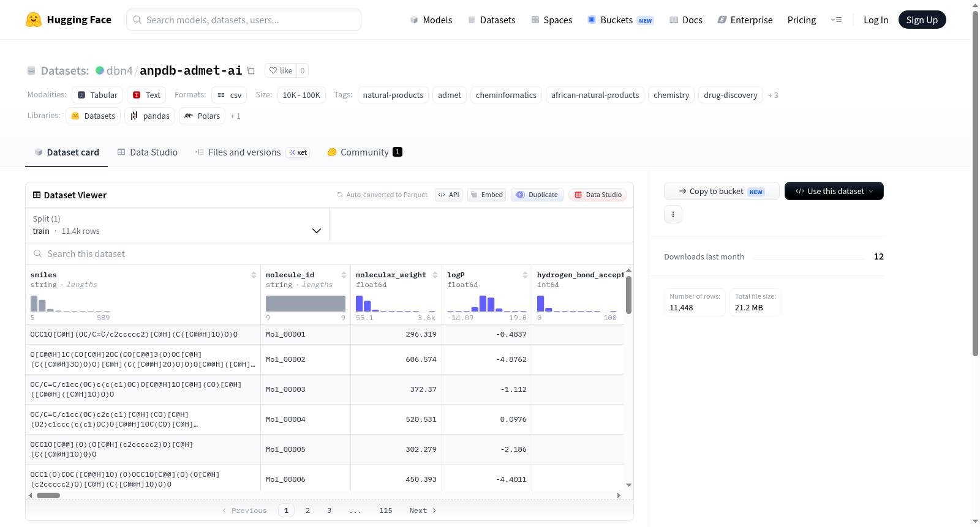Select the 10K - 100K size tag
This screenshot has width=980, height=527.
tap(301, 95)
